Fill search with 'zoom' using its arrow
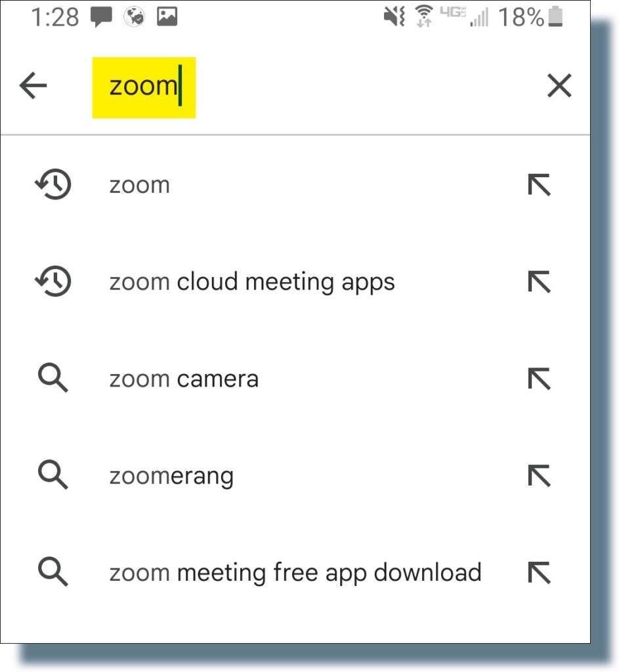619x672 pixels. pos(539,186)
